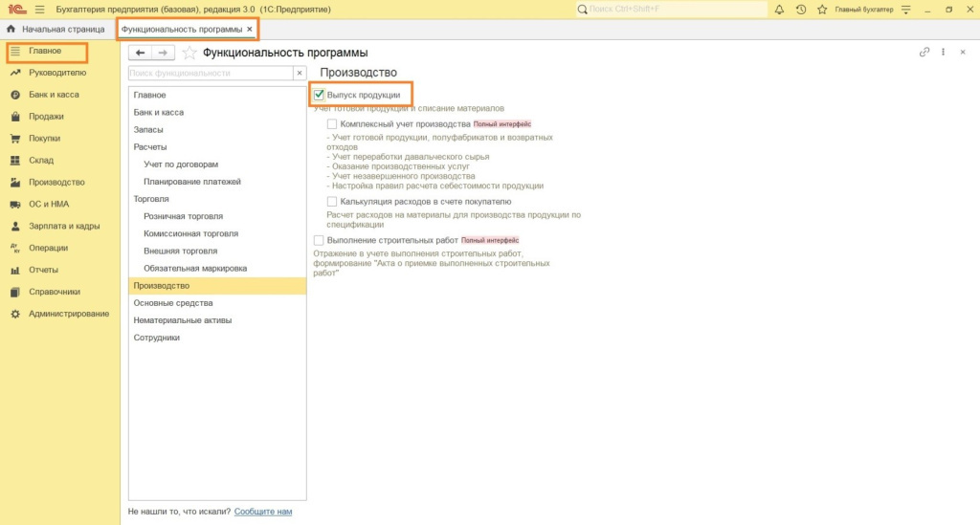Add page to favorites star icon
The image size is (980, 525).
(x=189, y=53)
